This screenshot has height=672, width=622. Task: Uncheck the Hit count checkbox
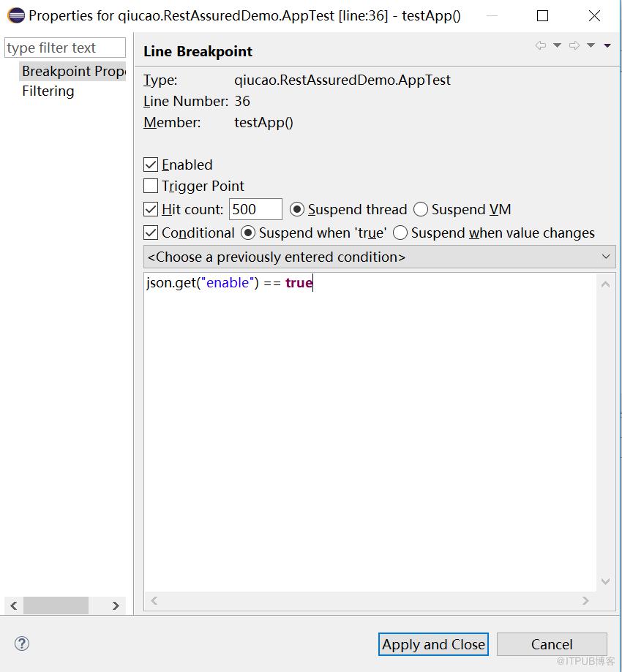(x=151, y=209)
